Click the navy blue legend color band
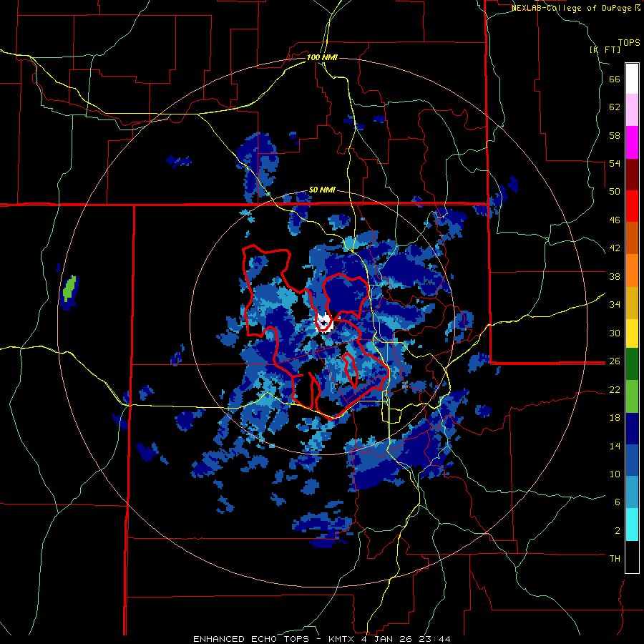 point(632,429)
